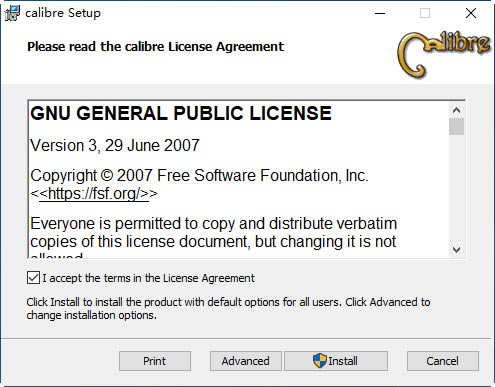This screenshot has width=495, height=387.
Task: Click the 'Please read the calibre License Agreement' title
Action: coord(155,47)
